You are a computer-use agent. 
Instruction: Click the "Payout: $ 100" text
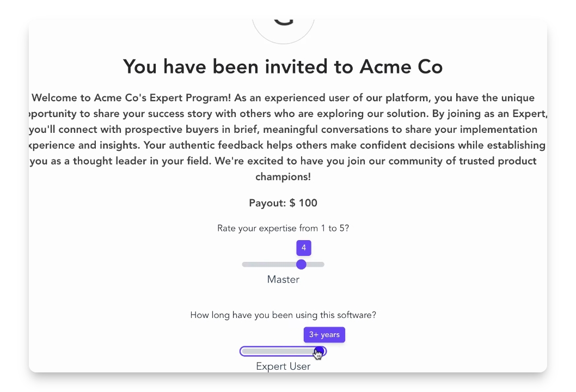[x=283, y=203]
